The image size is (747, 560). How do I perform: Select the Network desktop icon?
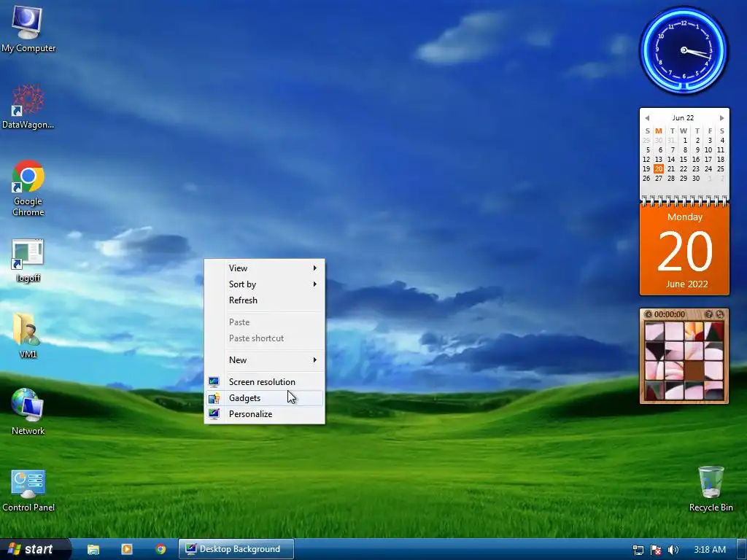28,411
